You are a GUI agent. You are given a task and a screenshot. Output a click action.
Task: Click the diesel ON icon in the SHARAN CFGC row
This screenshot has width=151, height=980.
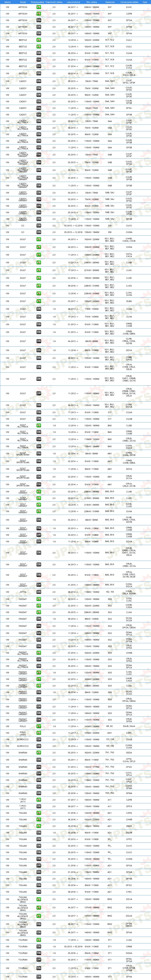[39, 767]
